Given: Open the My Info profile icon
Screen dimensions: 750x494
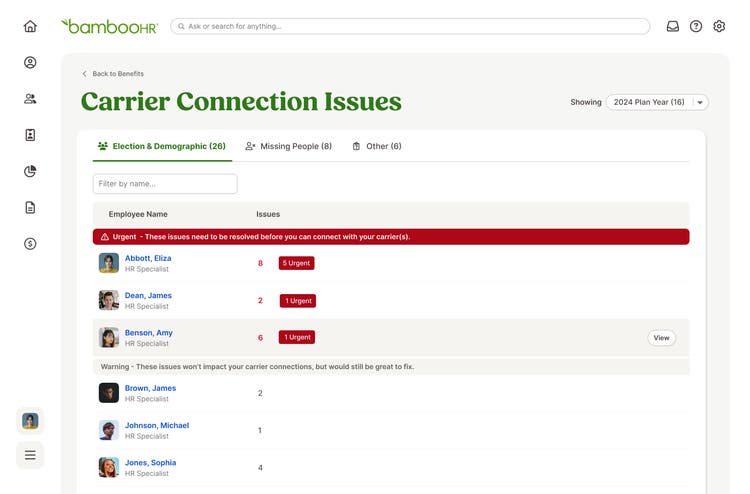Looking at the screenshot, I should [30, 63].
